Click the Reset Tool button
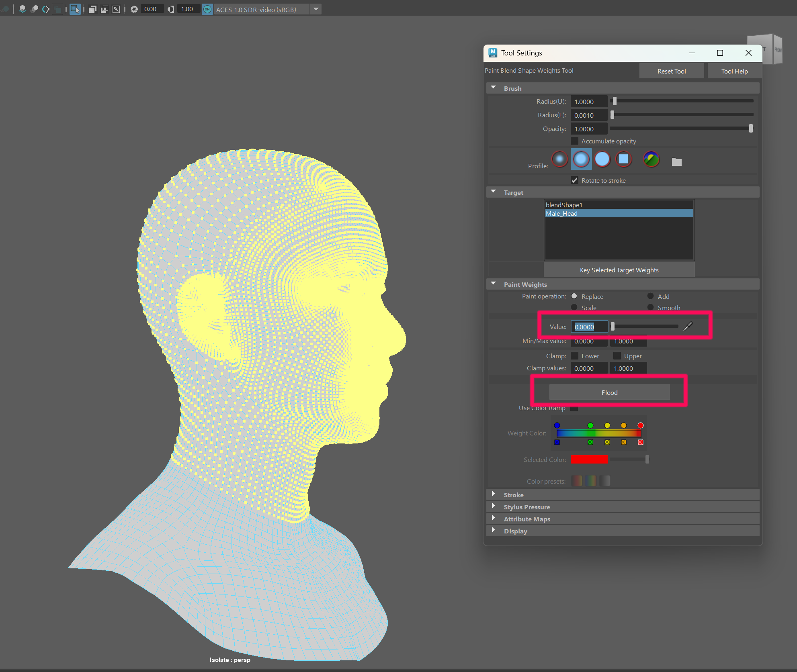 point(672,71)
